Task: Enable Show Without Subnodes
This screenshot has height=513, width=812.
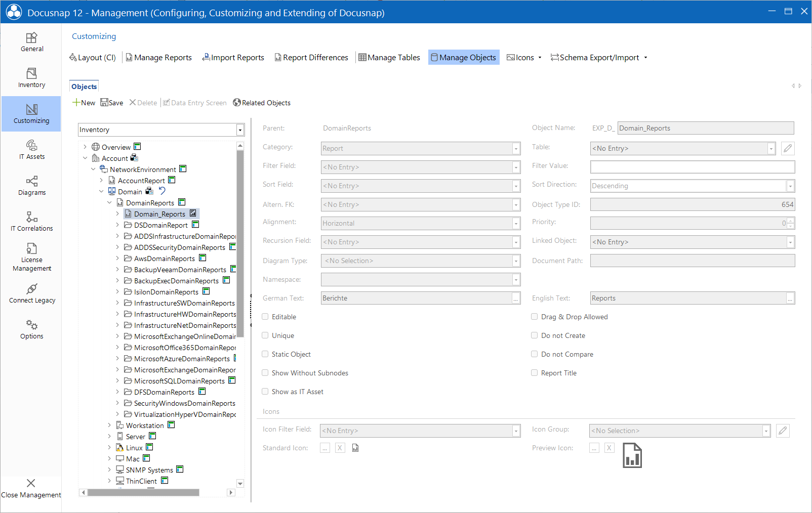Action: tap(265, 373)
